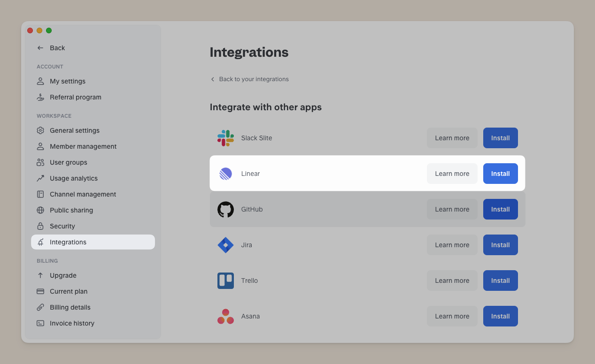This screenshot has width=595, height=364.
Task: Install the Jira integration
Action: tap(501, 245)
